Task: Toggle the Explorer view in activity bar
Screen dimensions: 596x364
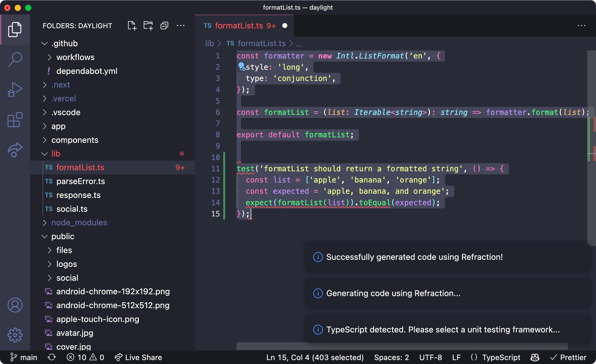Action: point(15,30)
